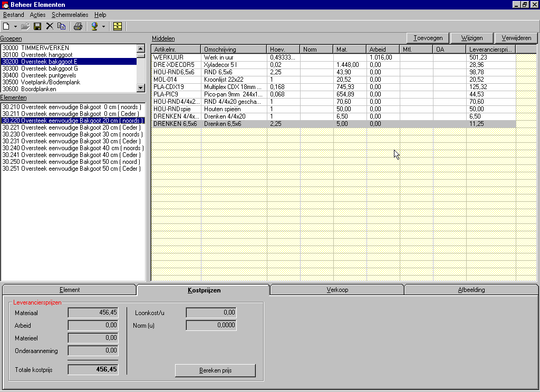Select element 30.211 Bakgoot 0 cm Ceder

pos(73,114)
